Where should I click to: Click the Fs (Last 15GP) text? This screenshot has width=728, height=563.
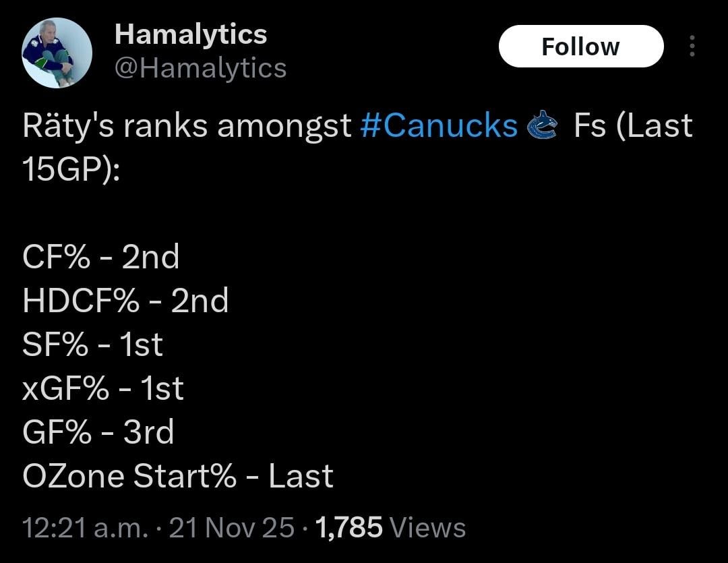click(634, 125)
